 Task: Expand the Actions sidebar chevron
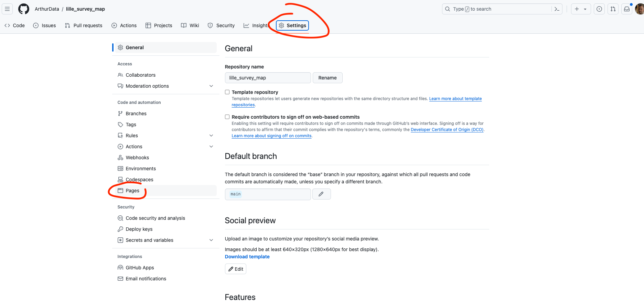coord(211,147)
